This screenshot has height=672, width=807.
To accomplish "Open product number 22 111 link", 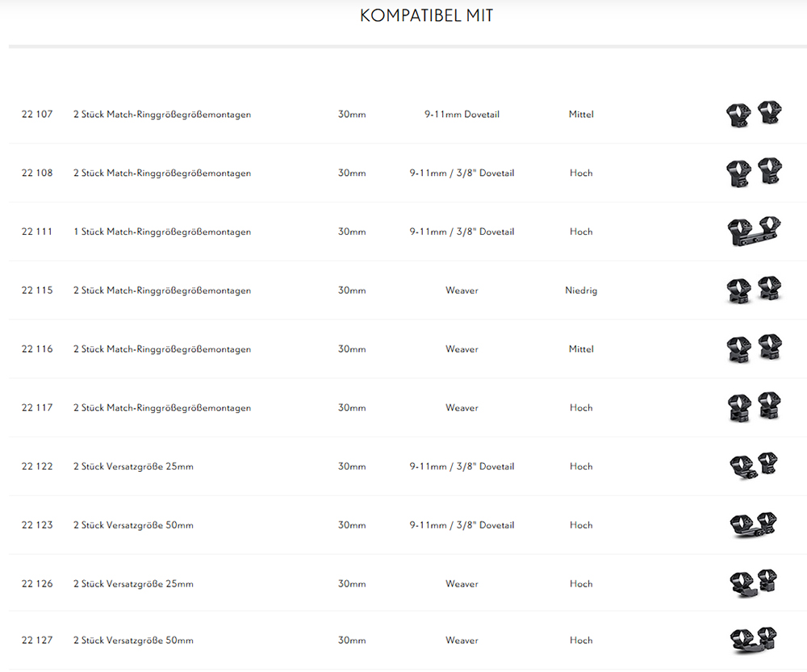I will tap(37, 232).
